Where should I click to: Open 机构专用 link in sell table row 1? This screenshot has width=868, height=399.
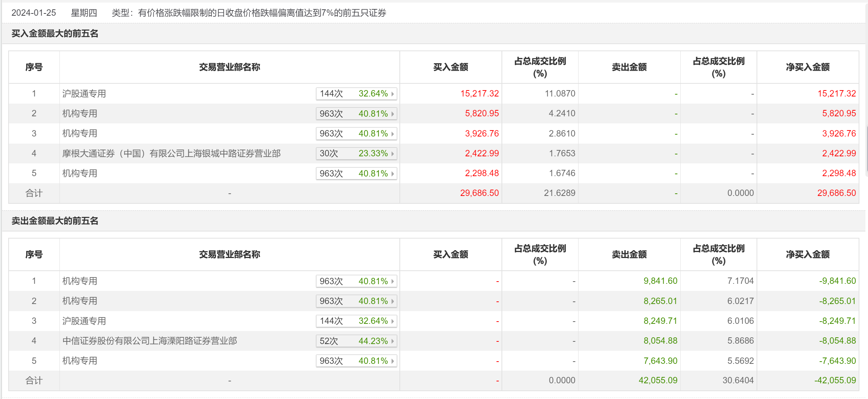tap(80, 281)
